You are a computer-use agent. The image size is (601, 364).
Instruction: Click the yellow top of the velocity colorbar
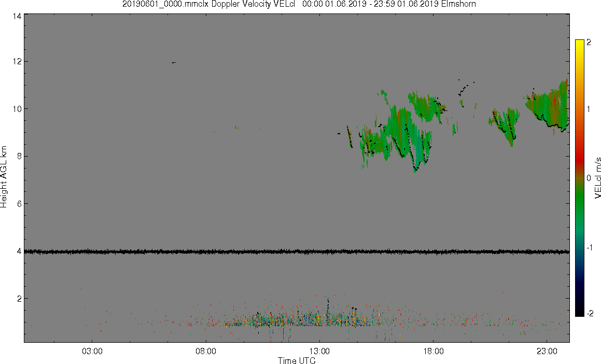pos(580,43)
